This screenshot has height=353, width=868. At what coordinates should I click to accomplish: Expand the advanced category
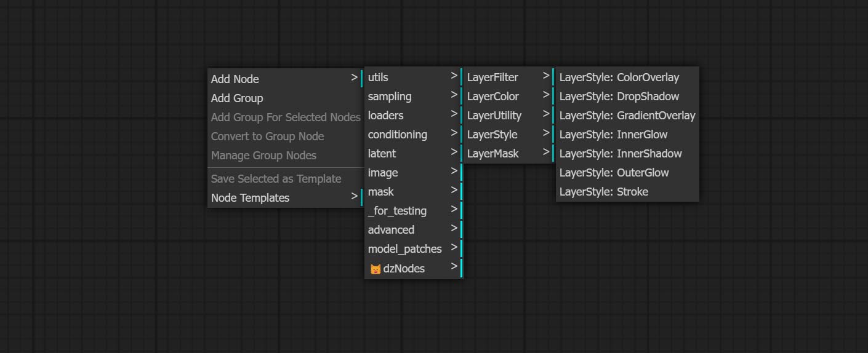coord(391,230)
